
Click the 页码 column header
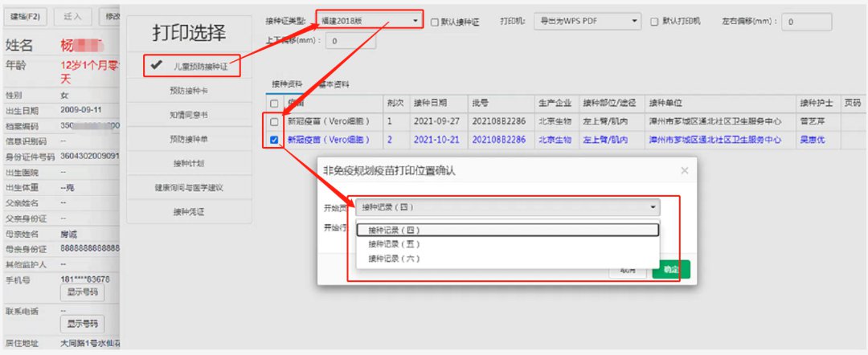tap(853, 104)
